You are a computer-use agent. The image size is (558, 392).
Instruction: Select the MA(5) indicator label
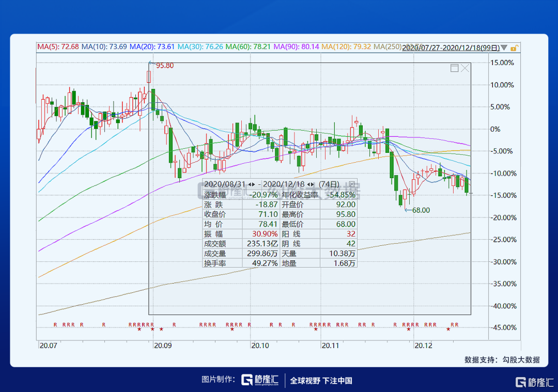point(58,46)
